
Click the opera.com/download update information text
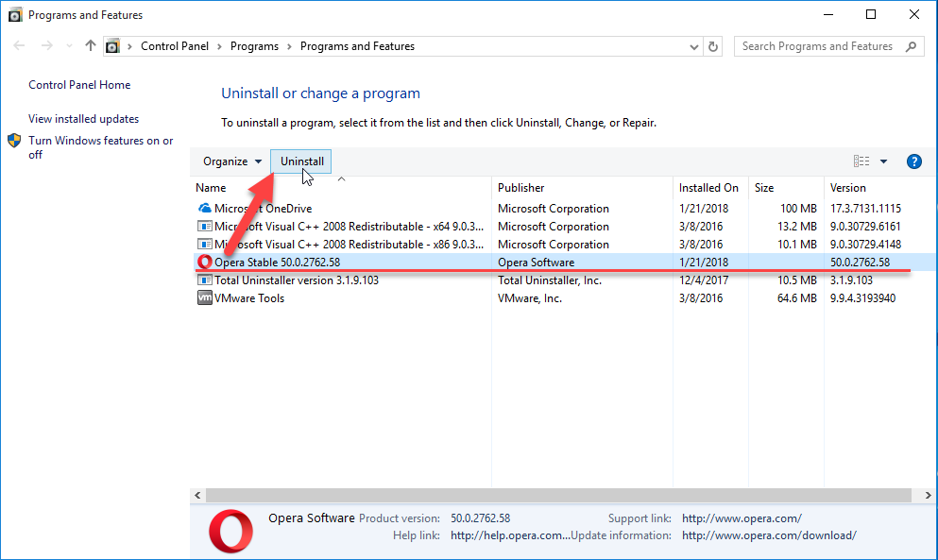pyautogui.click(x=769, y=535)
